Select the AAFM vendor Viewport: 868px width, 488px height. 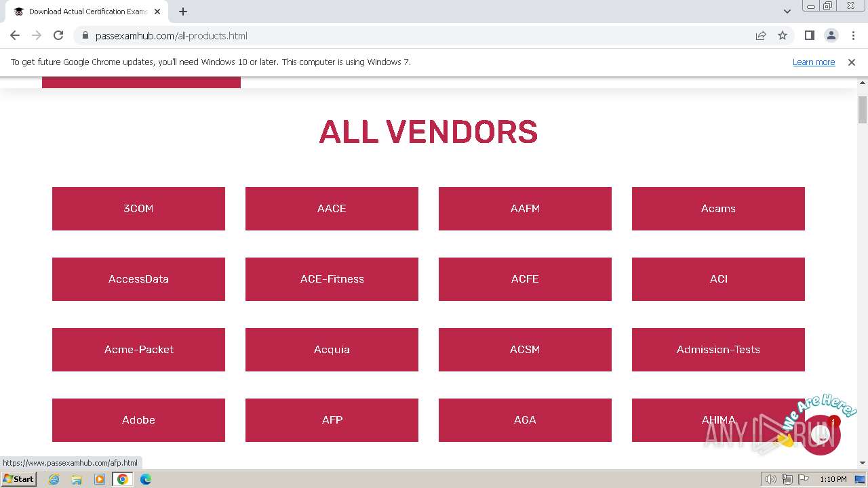(x=525, y=209)
